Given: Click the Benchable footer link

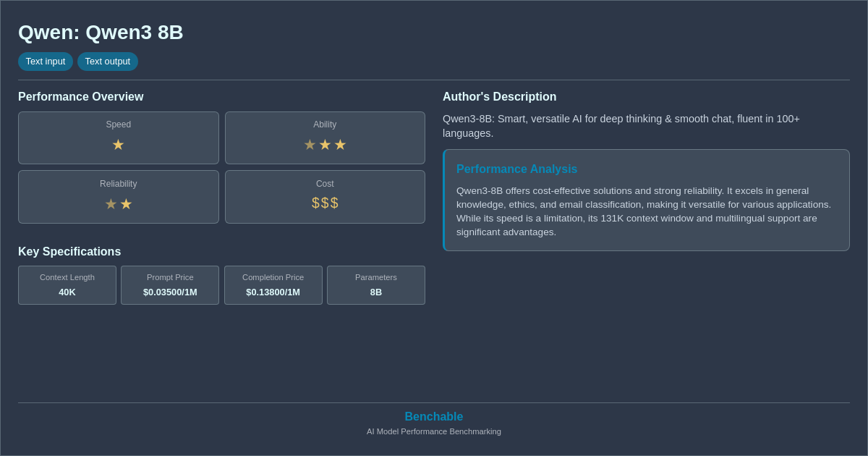Looking at the screenshot, I should point(433,416).
